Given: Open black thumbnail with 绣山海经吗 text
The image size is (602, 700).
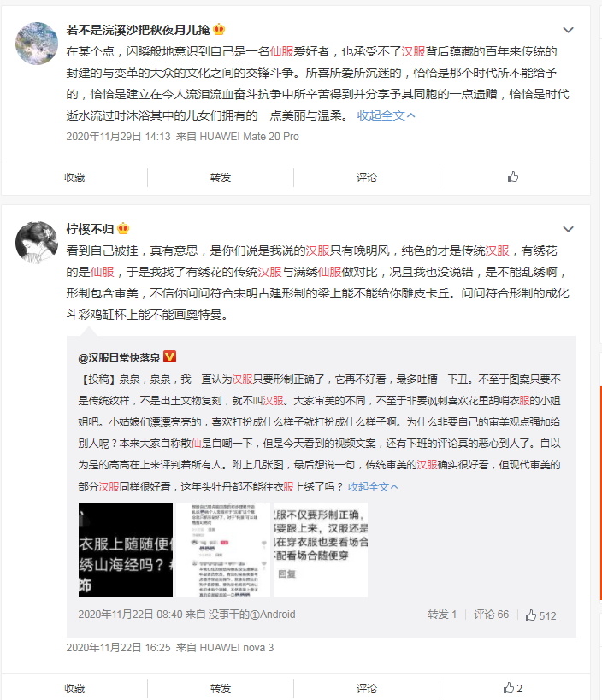Looking at the screenshot, I should point(126,550).
